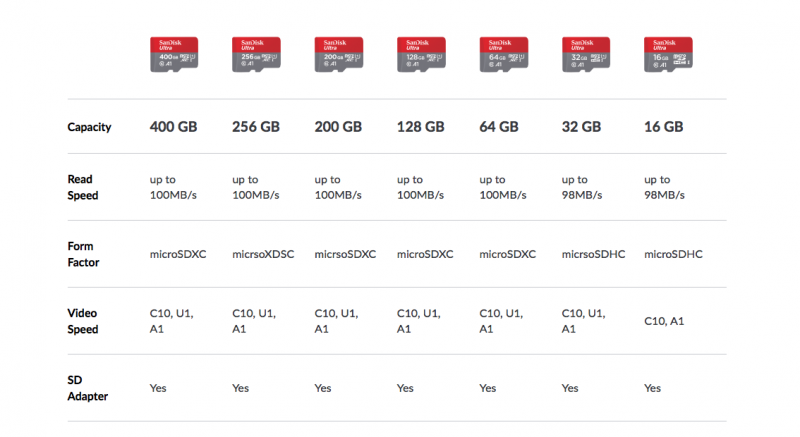
Task: Click the 98MB/s read speed under 32 GB
Action: tap(582, 187)
